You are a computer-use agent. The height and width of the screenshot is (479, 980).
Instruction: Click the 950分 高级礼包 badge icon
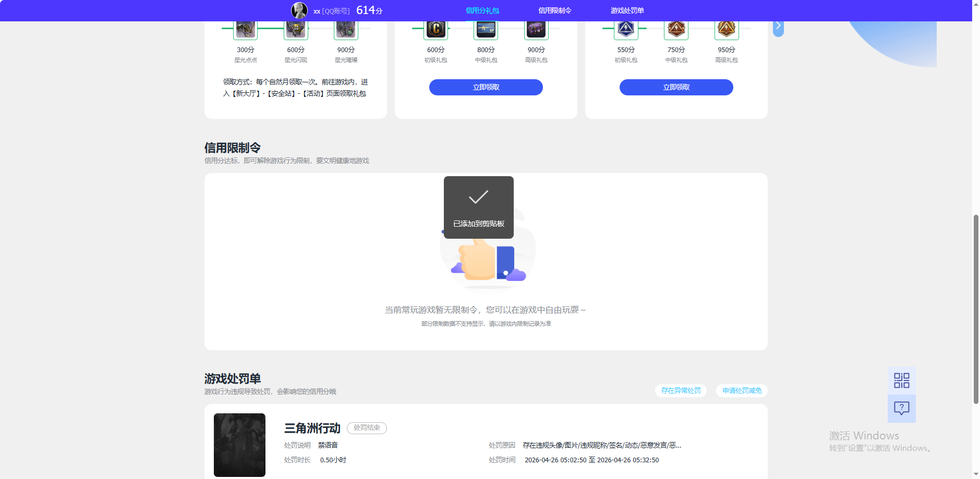(727, 30)
